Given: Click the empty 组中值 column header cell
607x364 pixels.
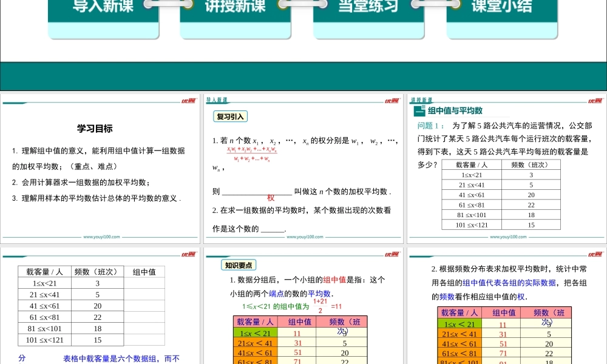Looking at the screenshot, I should pos(144,272).
